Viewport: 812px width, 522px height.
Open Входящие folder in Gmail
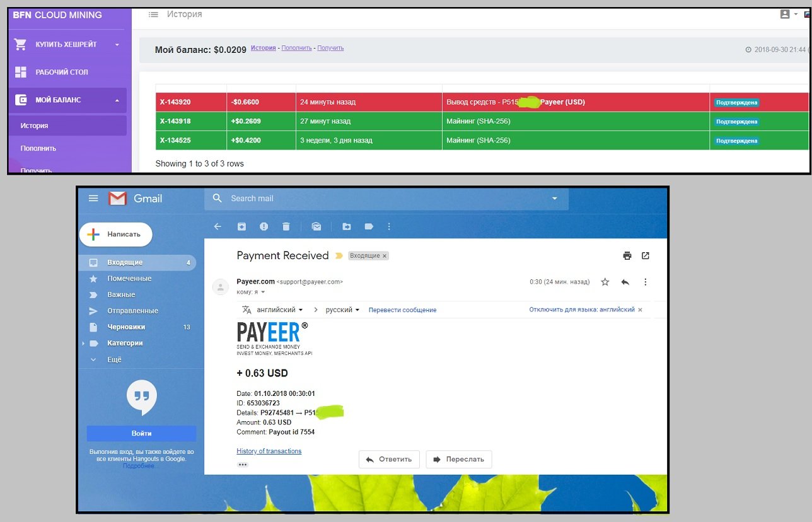click(137, 262)
